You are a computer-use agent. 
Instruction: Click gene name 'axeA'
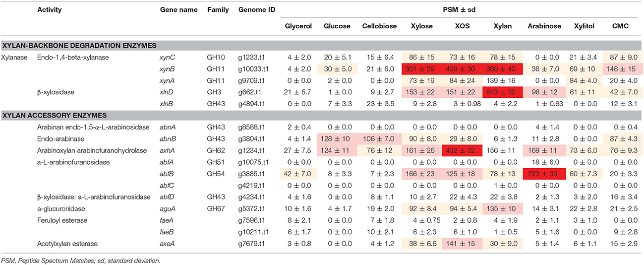point(168,244)
